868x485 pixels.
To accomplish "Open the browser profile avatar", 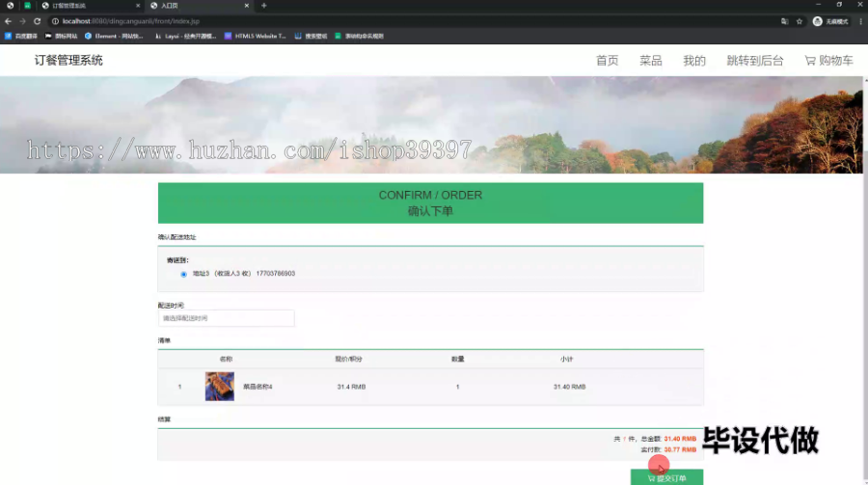I will click(817, 21).
